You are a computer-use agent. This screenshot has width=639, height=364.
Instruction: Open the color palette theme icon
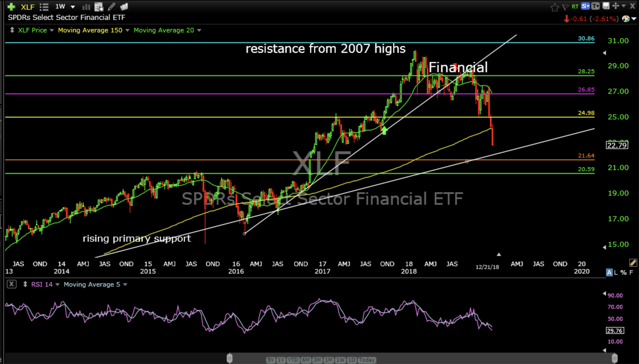(x=626, y=19)
